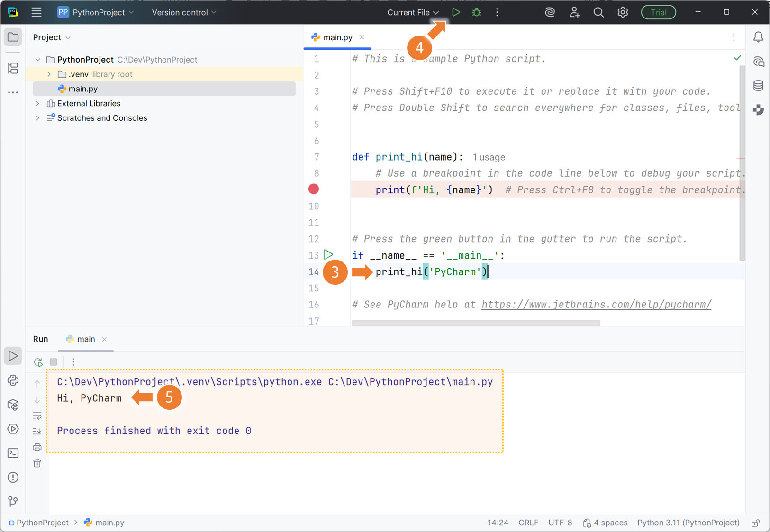Open Services tool window

(x=13, y=429)
